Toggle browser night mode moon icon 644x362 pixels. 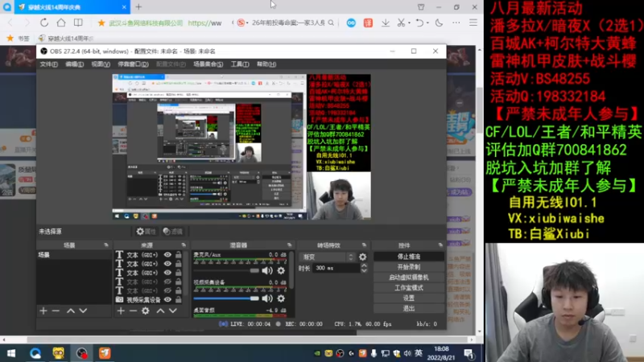439,23
